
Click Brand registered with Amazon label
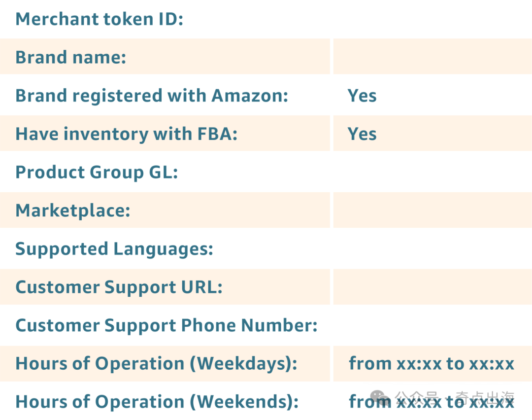[152, 96]
